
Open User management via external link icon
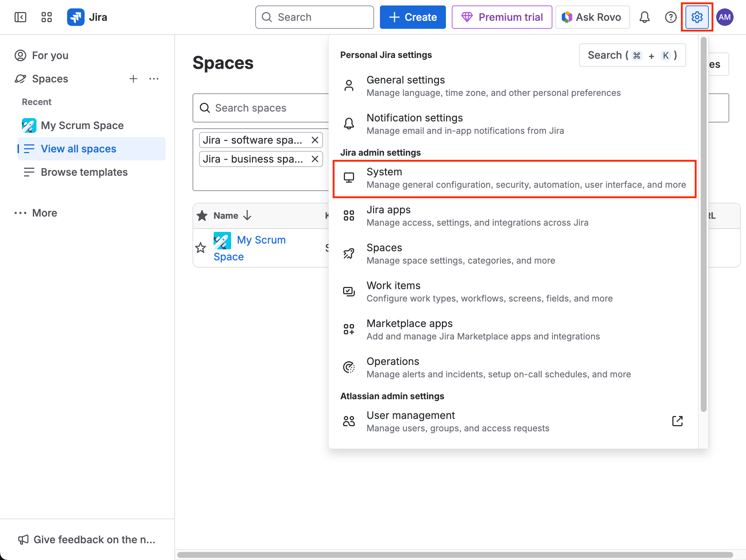677,421
